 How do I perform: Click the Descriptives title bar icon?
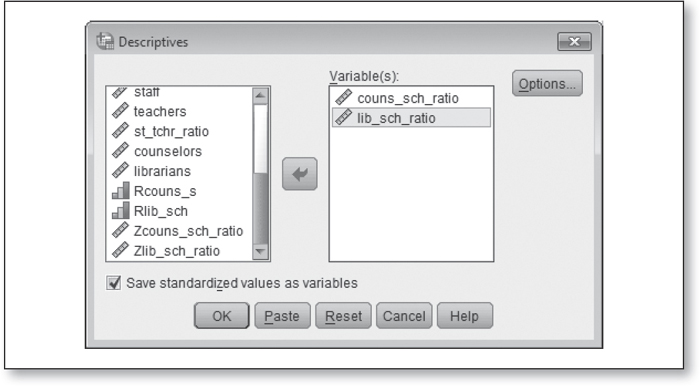[x=105, y=42]
